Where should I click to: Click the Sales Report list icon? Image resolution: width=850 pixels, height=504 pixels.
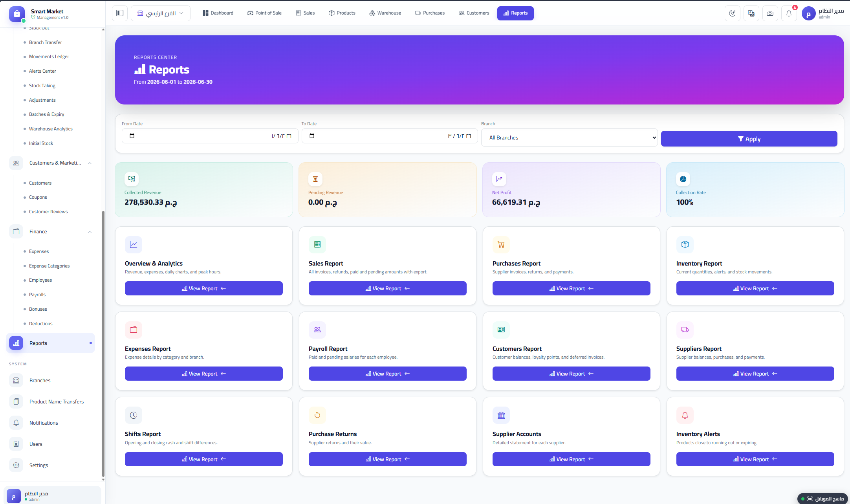click(317, 244)
